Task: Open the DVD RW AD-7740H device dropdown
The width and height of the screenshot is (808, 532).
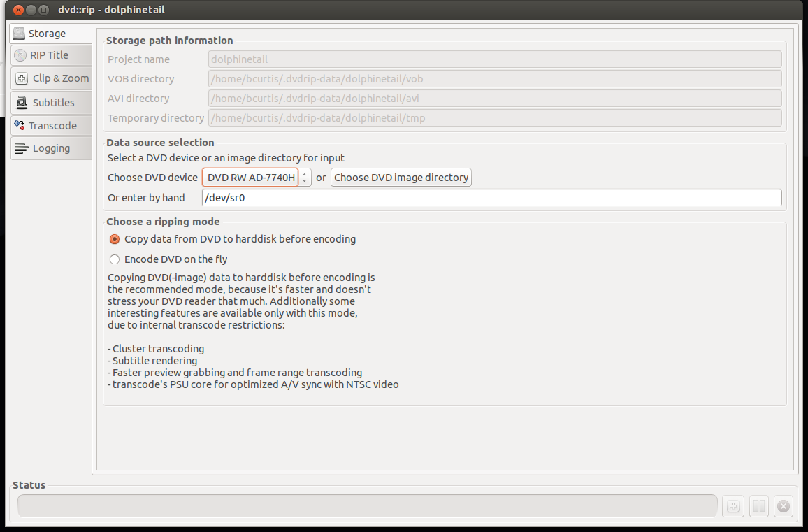Action: [x=257, y=178]
